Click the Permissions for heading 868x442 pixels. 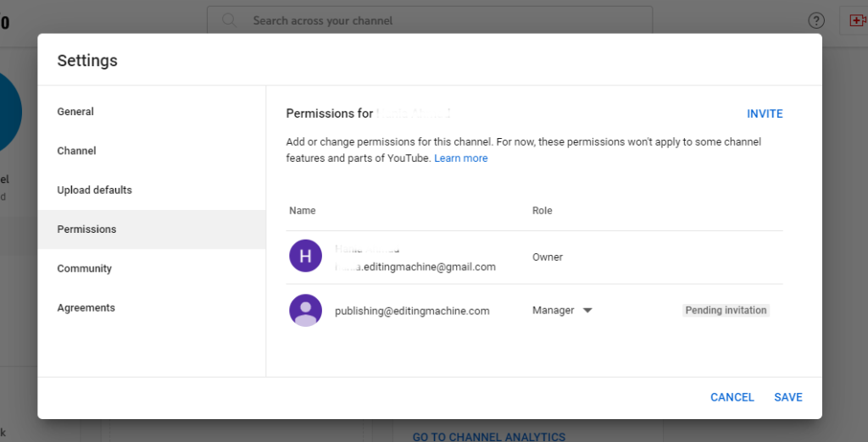[x=330, y=114]
